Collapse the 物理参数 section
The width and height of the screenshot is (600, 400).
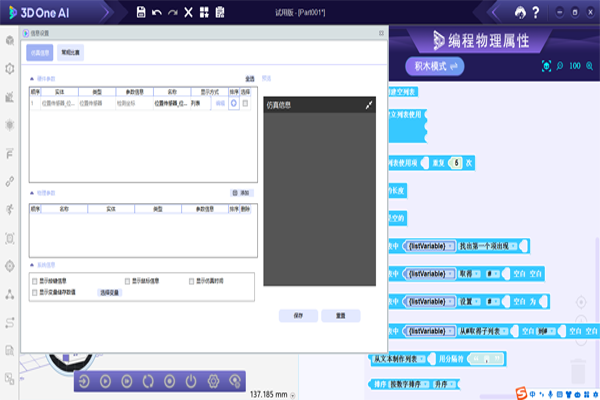[x=31, y=191]
